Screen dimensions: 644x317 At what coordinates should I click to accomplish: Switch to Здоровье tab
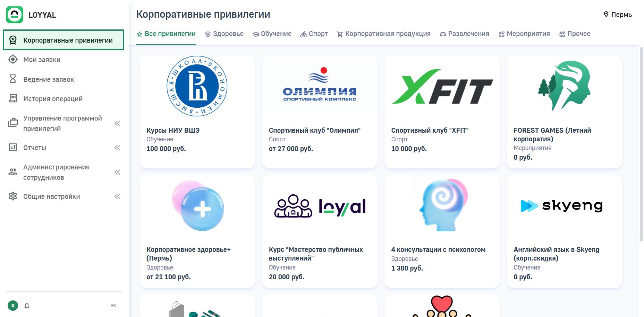click(x=224, y=34)
